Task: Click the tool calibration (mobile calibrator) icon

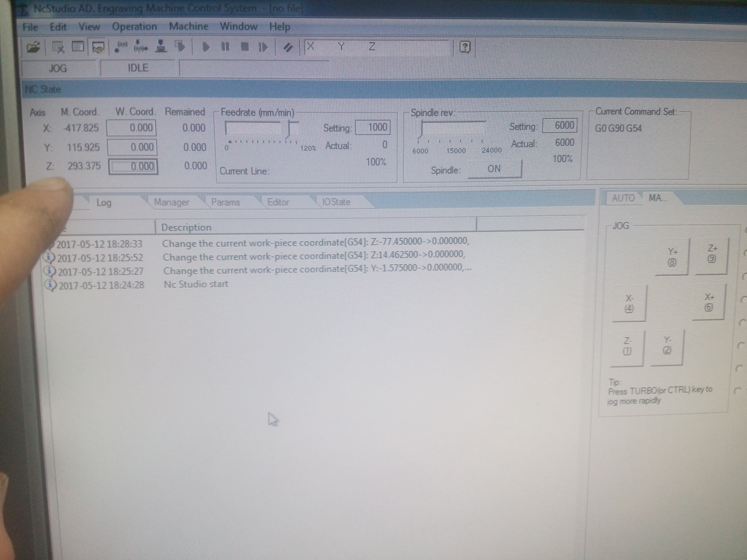Action: point(161,47)
